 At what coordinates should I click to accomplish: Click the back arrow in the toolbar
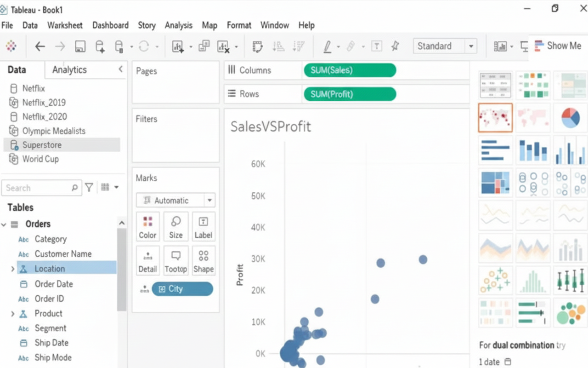(40, 46)
